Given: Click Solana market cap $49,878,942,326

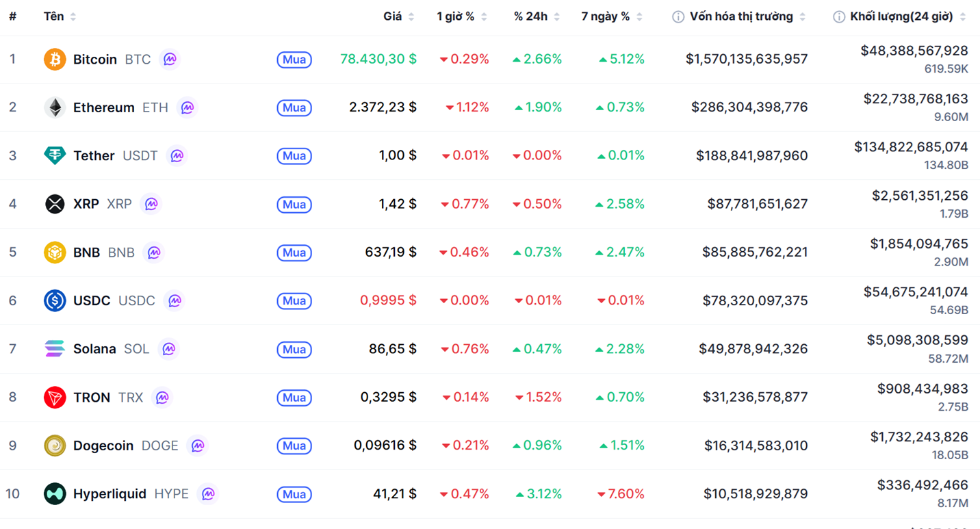Looking at the screenshot, I should [753, 349].
